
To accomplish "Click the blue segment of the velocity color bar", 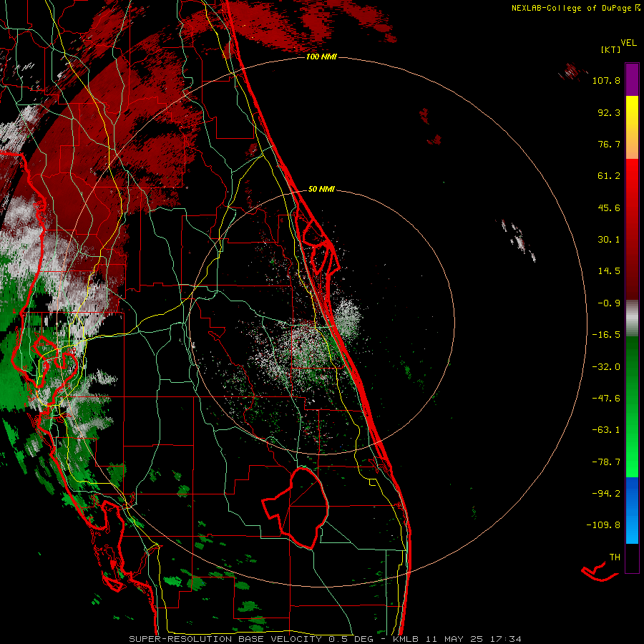I will tap(632, 510).
